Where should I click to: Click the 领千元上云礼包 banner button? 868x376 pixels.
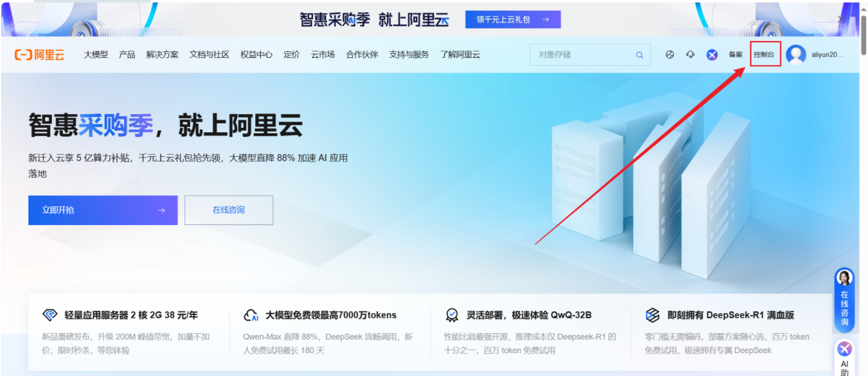click(513, 19)
